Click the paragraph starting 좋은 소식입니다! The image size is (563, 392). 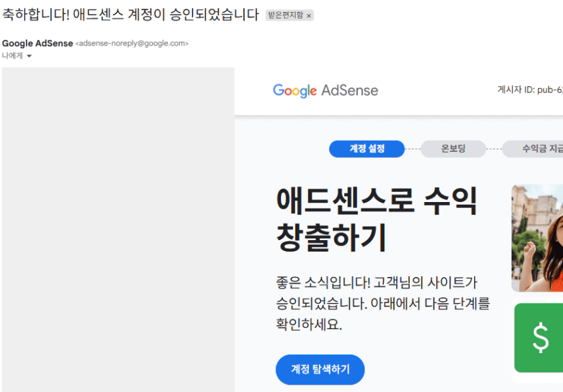[382, 303]
